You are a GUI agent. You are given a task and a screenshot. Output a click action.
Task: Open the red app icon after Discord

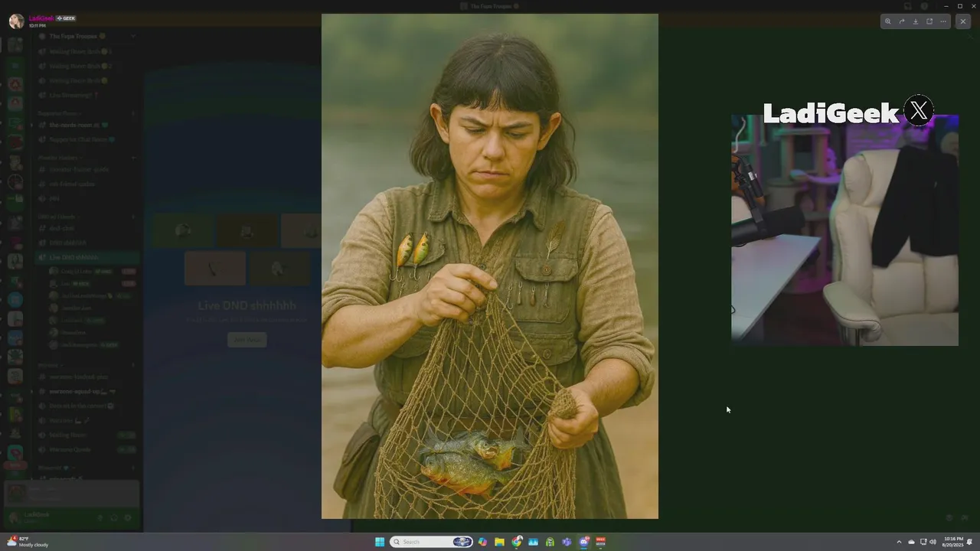(601, 542)
